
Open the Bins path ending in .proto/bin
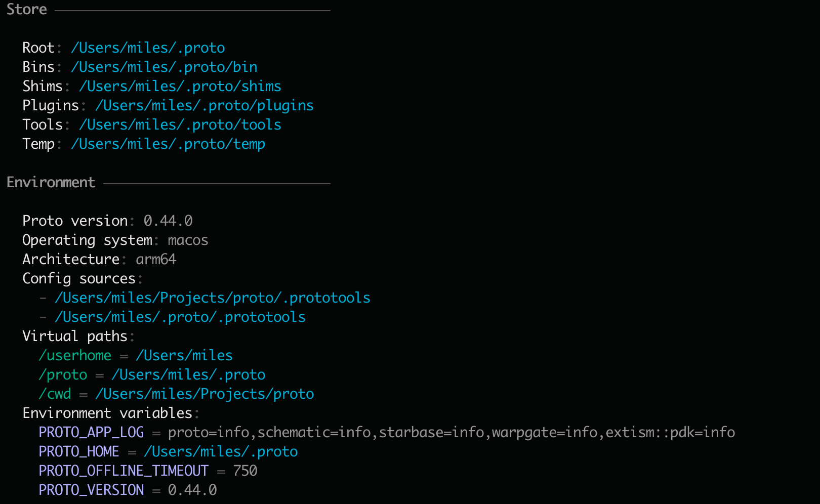point(164,67)
